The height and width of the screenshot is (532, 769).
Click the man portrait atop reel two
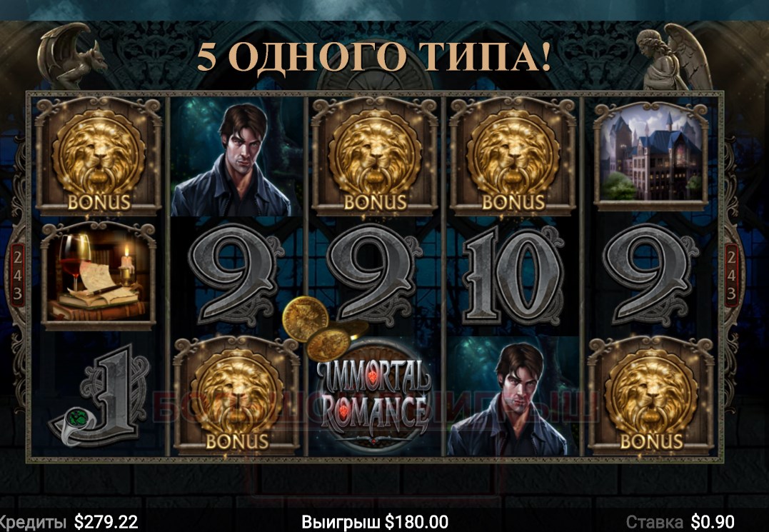coord(236,156)
